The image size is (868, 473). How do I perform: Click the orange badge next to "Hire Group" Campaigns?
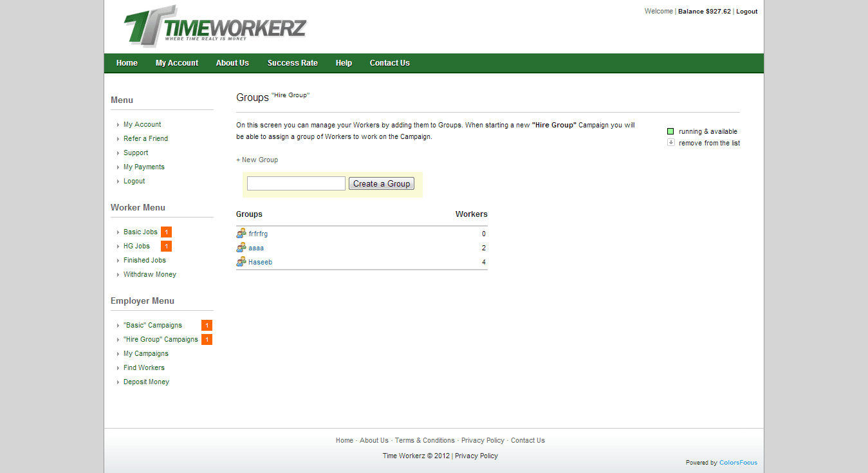click(207, 340)
